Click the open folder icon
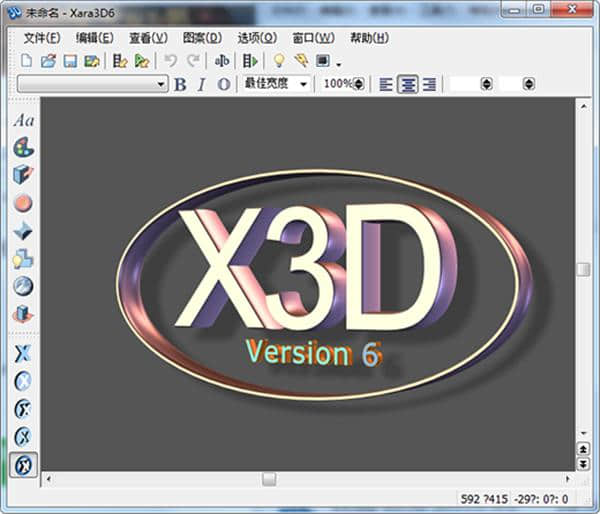 48,61
